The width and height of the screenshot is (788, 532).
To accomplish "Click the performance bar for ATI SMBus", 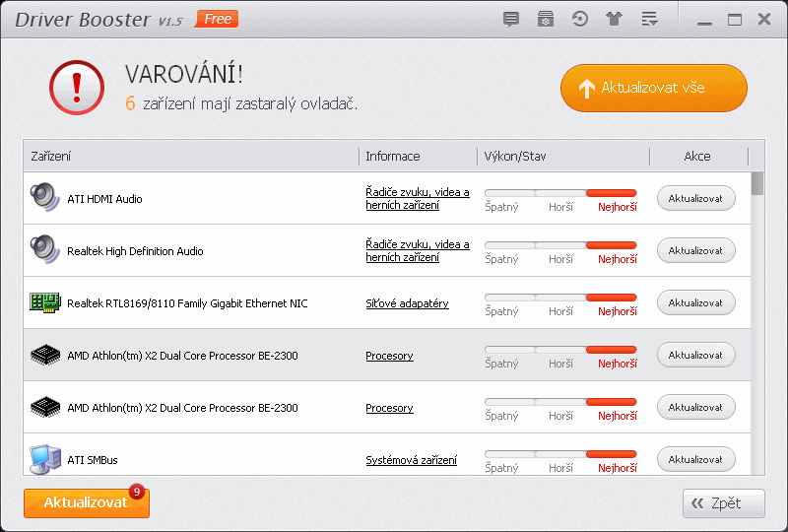I will pos(560,454).
